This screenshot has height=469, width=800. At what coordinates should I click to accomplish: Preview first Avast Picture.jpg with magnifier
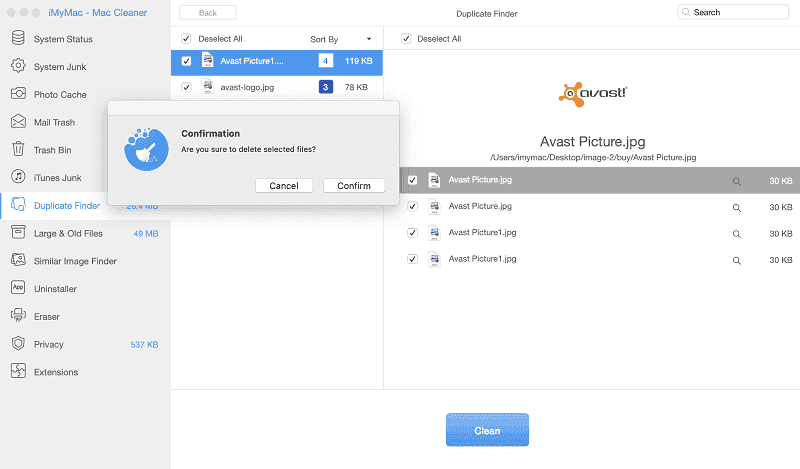click(737, 181)
